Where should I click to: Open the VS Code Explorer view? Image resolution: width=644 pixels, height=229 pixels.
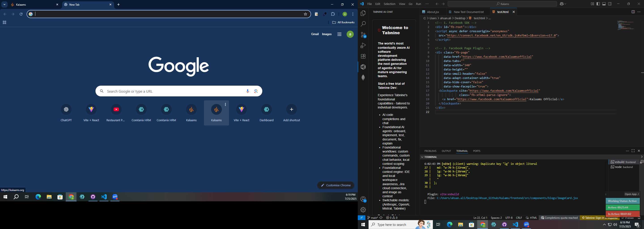(363, 13)
